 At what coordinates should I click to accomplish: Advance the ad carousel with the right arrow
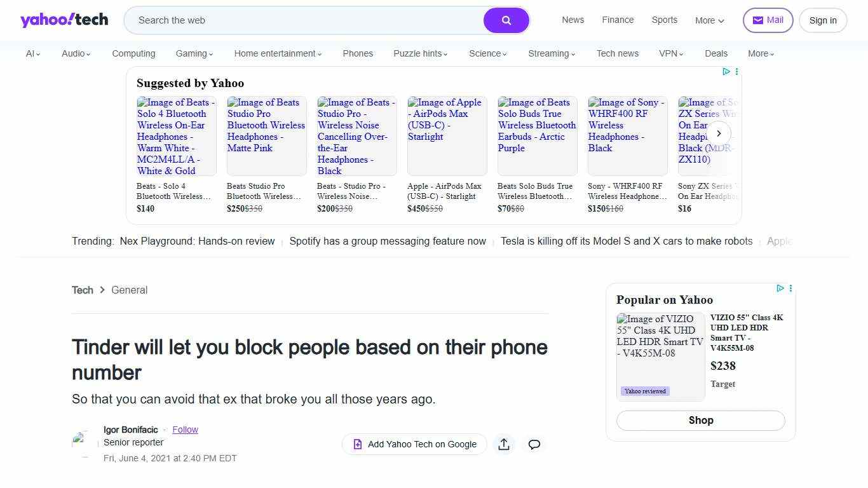click(x=719, y=133)
